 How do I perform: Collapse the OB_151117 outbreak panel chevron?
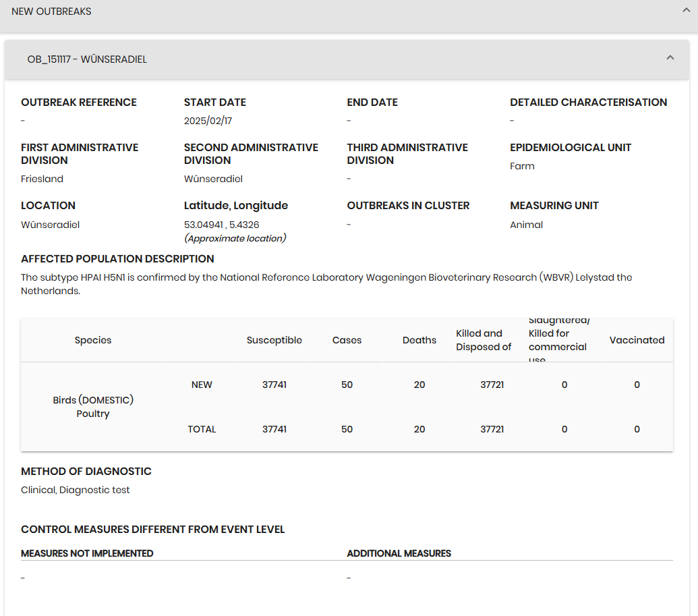(670, 58)
